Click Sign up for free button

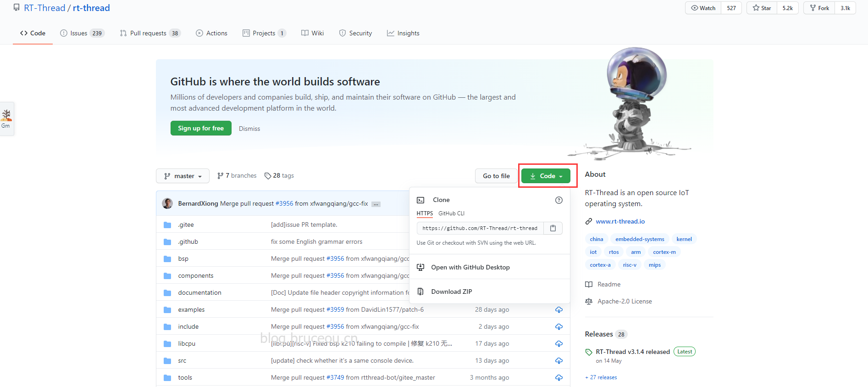click(201, 128)
